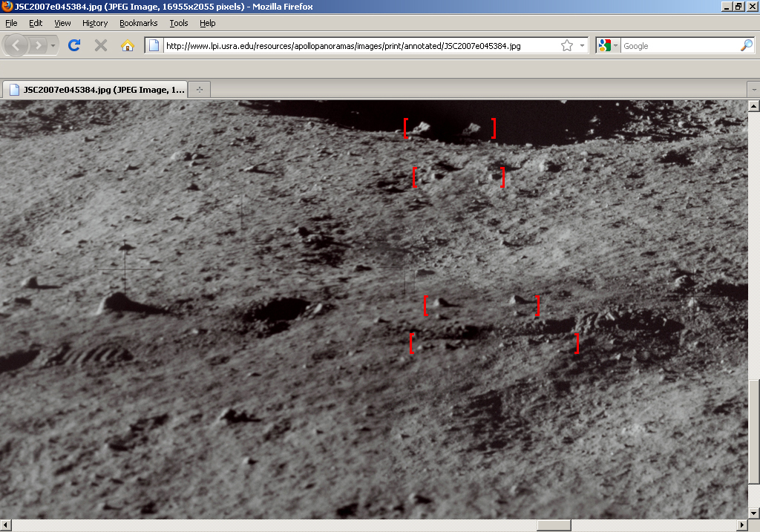Image resolution: width=760 pixels, height=532 pixels.
Task: Bookmark this page with the star icon
Action: (567, 45)
